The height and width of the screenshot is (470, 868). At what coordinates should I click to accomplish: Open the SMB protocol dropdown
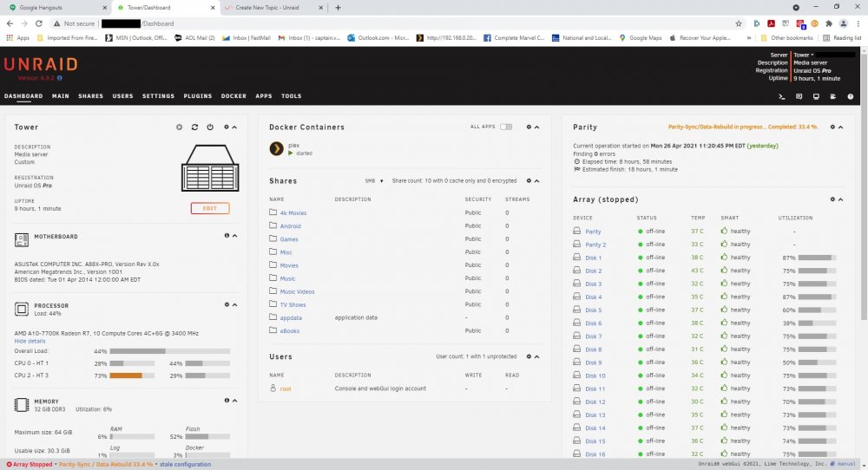pyautogui.click(x=374, y=181)
